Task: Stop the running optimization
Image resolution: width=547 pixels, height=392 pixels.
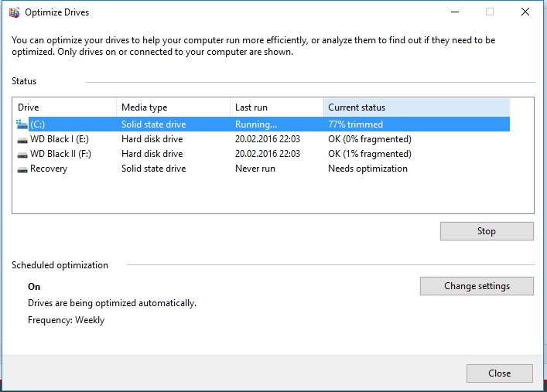Action: coord(487,231)
